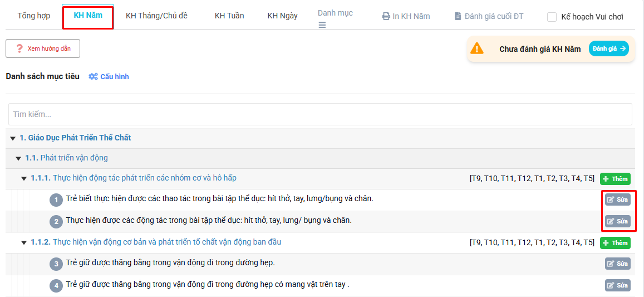Click the question mark icon in Xem hướng dẫn

pyautogui.click(x=19, y=48)
